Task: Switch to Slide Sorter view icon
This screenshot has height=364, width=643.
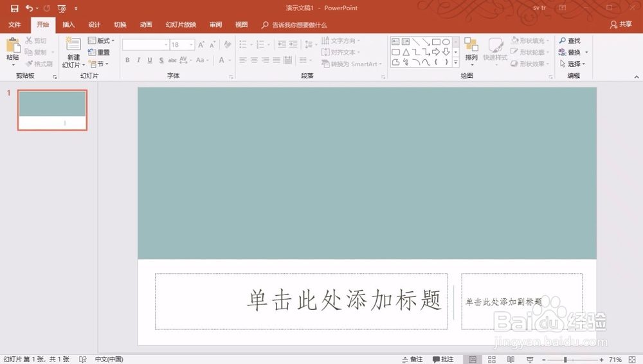Action: 492,359
